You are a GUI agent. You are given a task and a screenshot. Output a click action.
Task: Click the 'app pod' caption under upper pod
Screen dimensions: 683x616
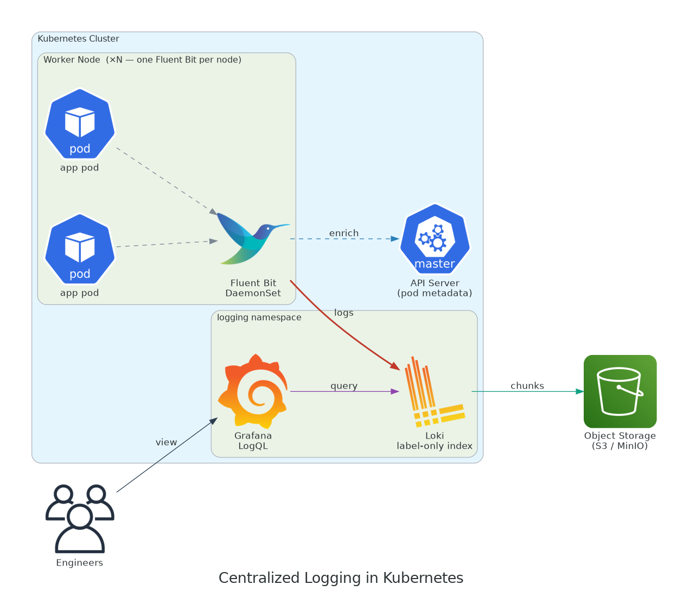80,168
